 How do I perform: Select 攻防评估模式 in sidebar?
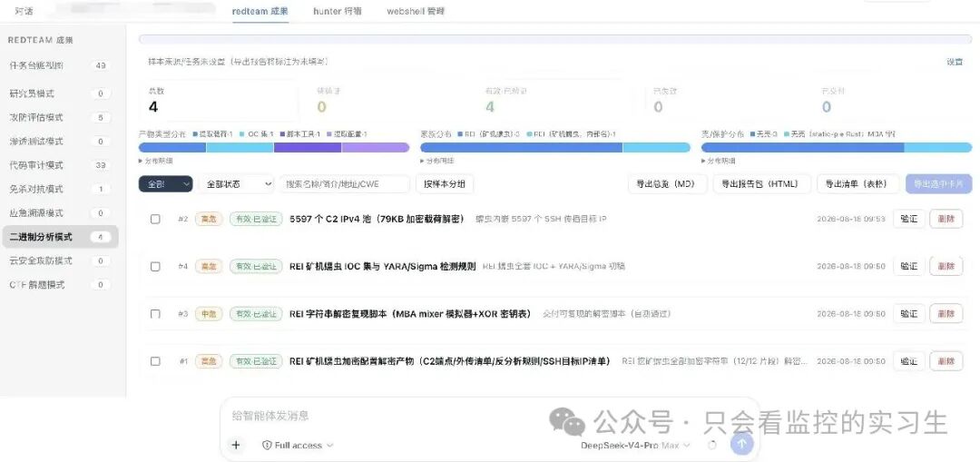[x=60, y=117]
